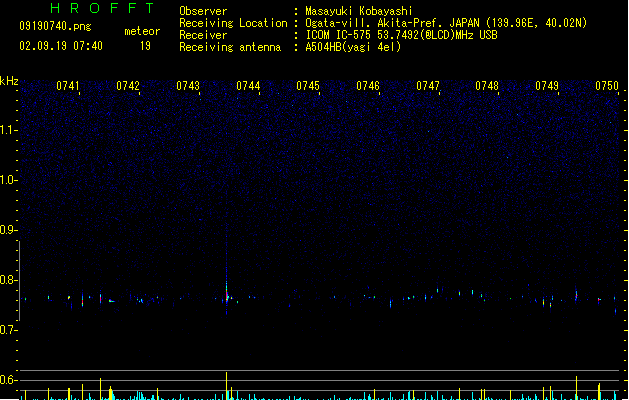This screenshot has height=400, width=629.
Task: Click the 0744 time marker
Action: (x=248, y=86)
